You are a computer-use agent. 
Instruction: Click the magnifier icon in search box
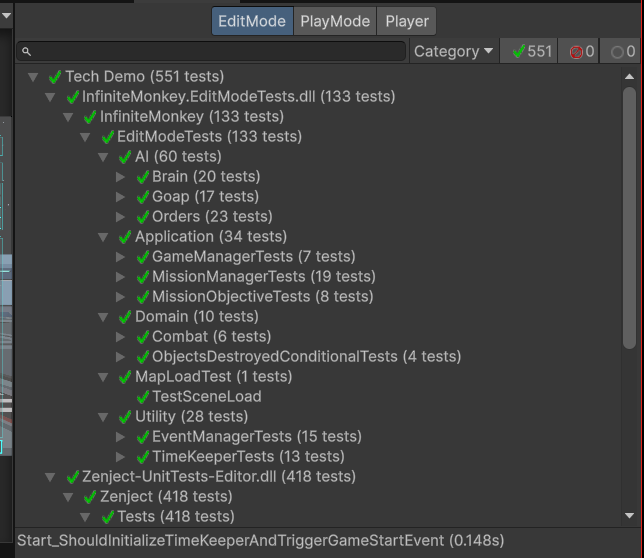click(26, 51)
